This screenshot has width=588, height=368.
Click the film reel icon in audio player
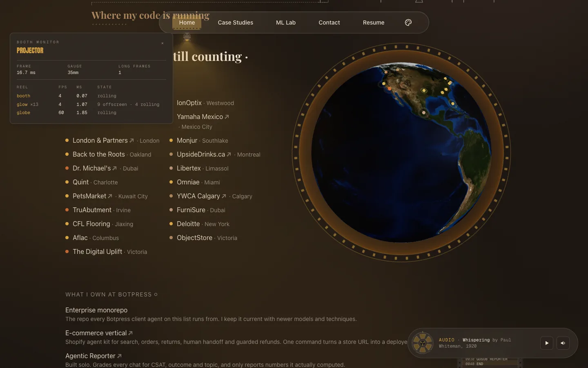point(422,343)
